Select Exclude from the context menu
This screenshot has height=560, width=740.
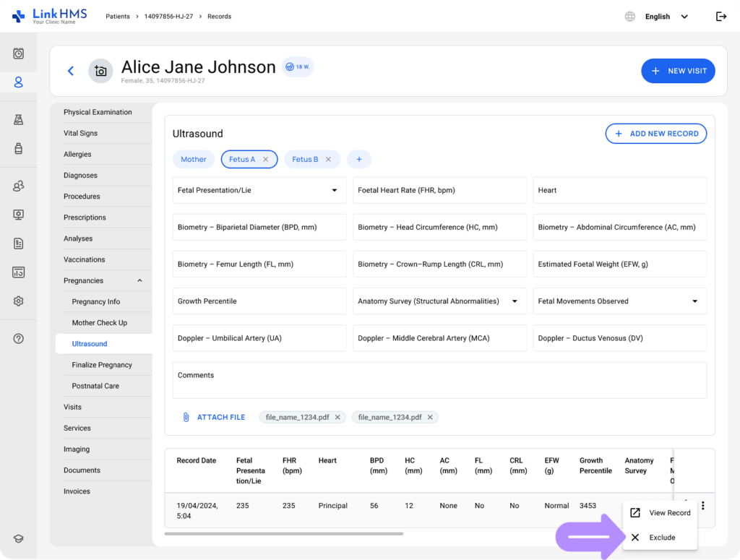(661, 538)
